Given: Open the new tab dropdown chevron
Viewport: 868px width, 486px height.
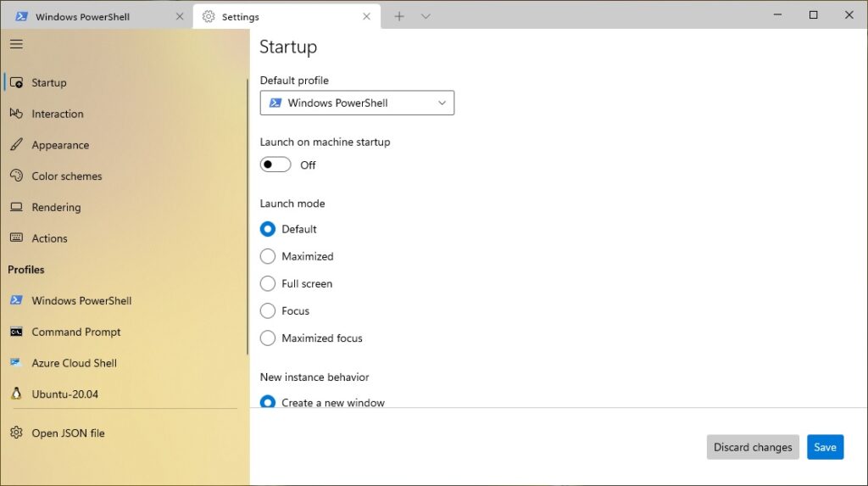Looking at the screenshot, I should point(426,16).
